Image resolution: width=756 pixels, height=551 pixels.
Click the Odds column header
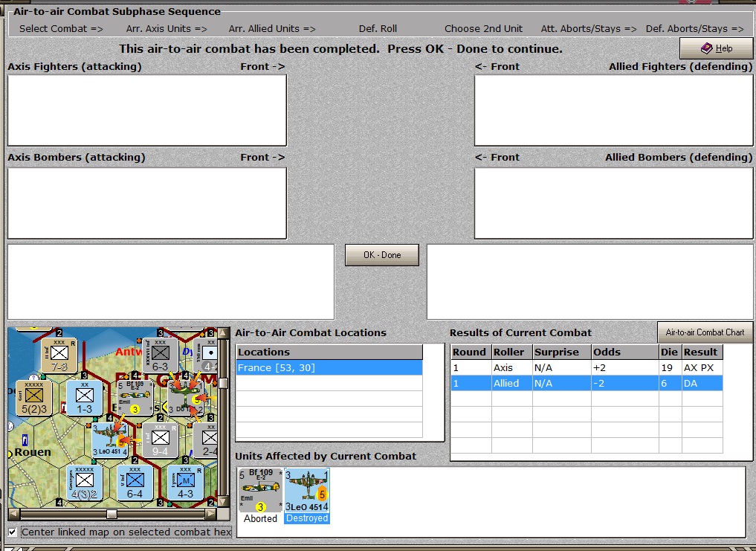(624, 352)
